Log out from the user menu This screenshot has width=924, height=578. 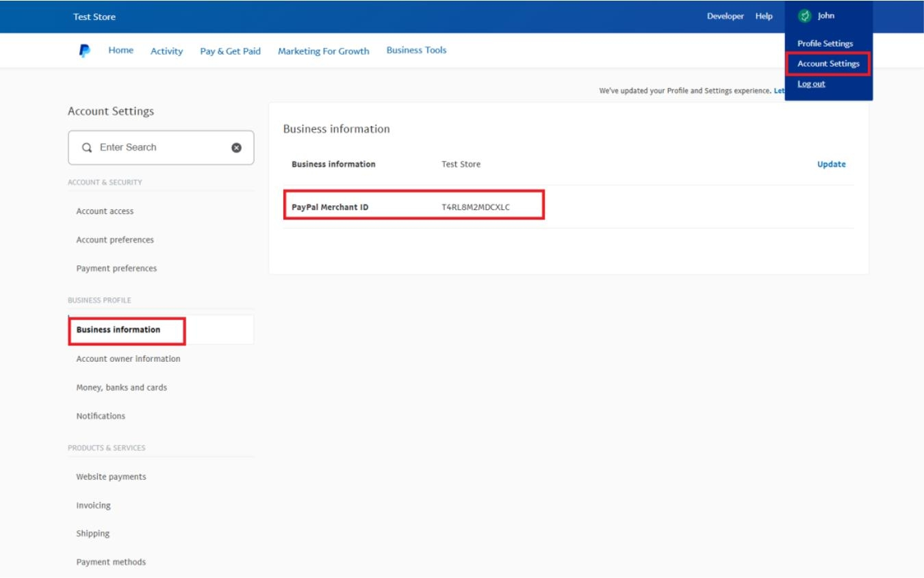click(811, 84)
